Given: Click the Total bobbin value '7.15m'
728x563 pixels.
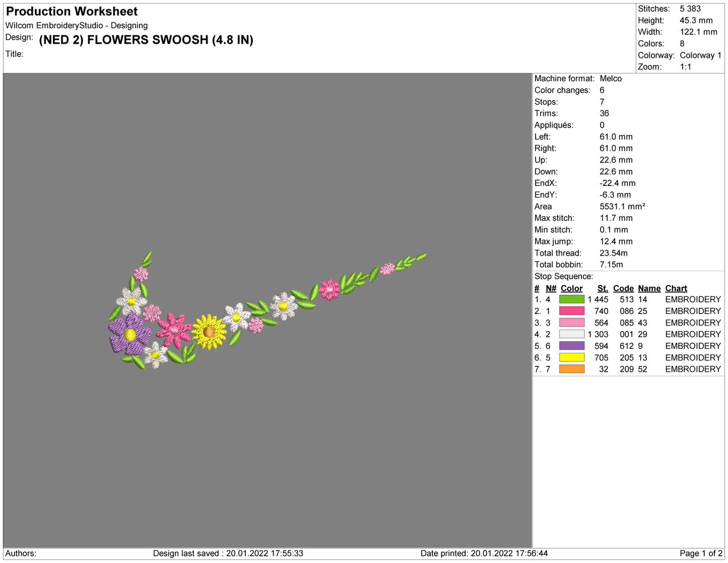Looking at the screenshot, I should [x=611, y=265].
